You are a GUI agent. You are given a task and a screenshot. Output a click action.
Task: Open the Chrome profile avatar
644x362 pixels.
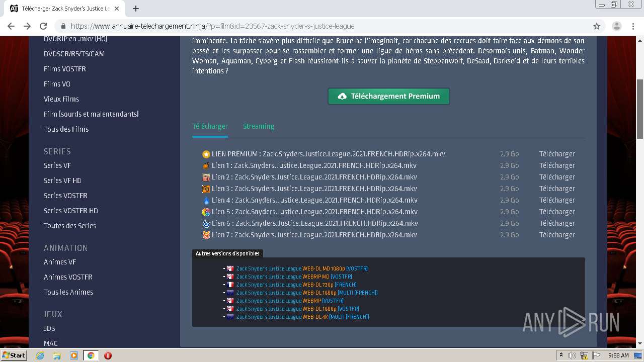(616, 26)
